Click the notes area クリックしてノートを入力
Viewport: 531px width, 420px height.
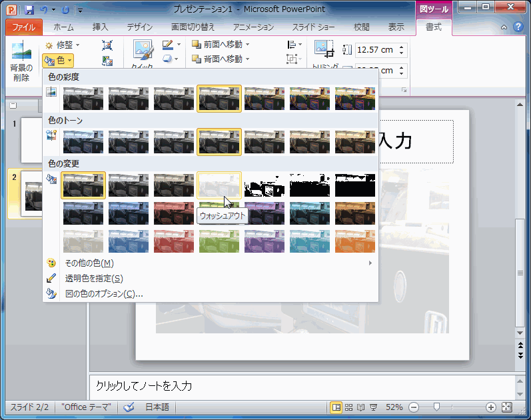tap(302, 386)
